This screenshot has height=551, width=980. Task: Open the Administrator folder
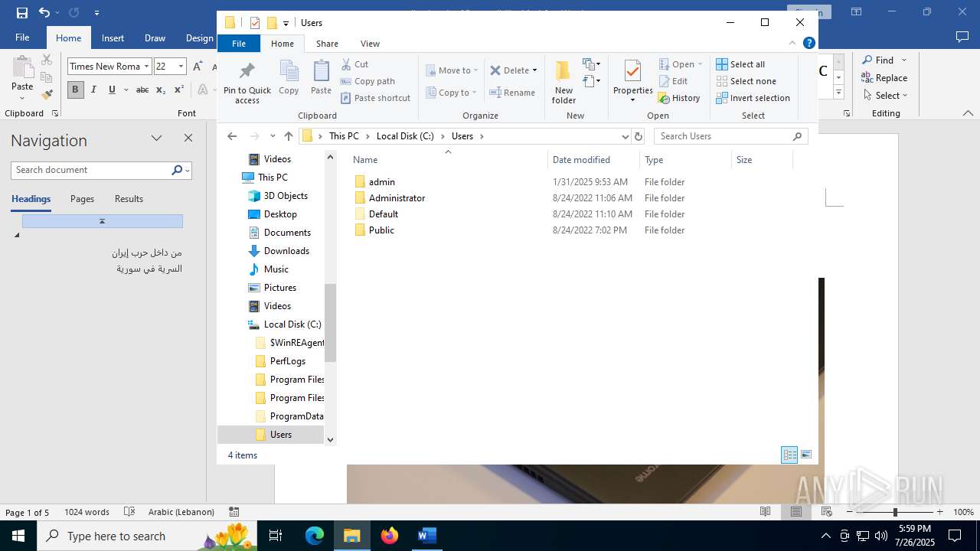pos(397,198)
